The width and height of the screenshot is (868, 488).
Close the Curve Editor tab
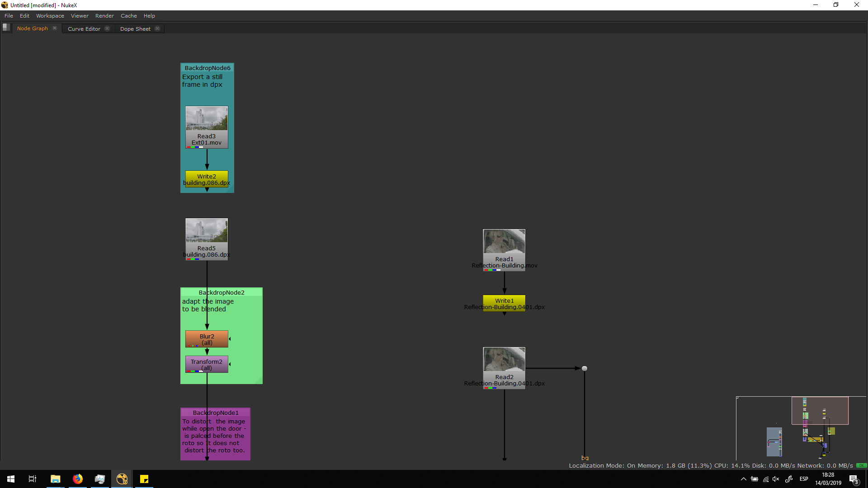click(x=107, y=28)
